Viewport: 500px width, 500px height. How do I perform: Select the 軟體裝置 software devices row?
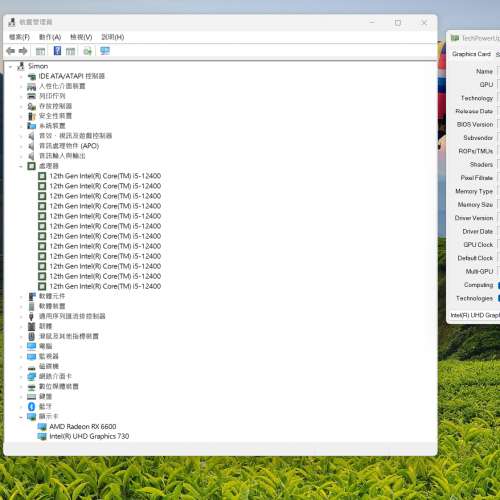point(52,306)
